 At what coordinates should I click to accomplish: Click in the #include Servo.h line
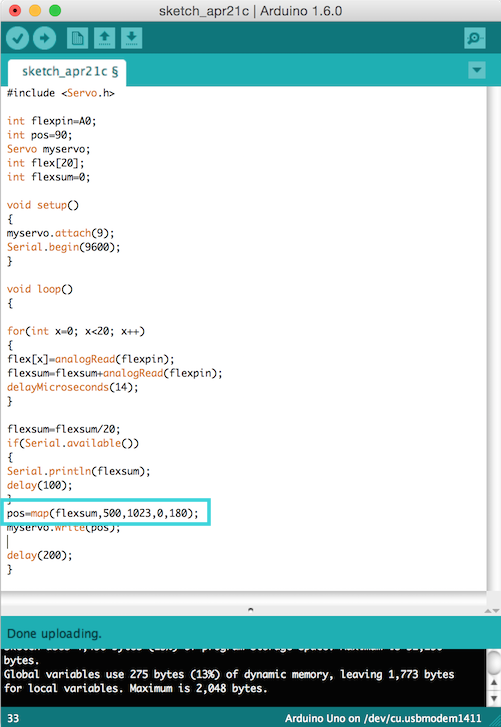[x=61, y=93]
